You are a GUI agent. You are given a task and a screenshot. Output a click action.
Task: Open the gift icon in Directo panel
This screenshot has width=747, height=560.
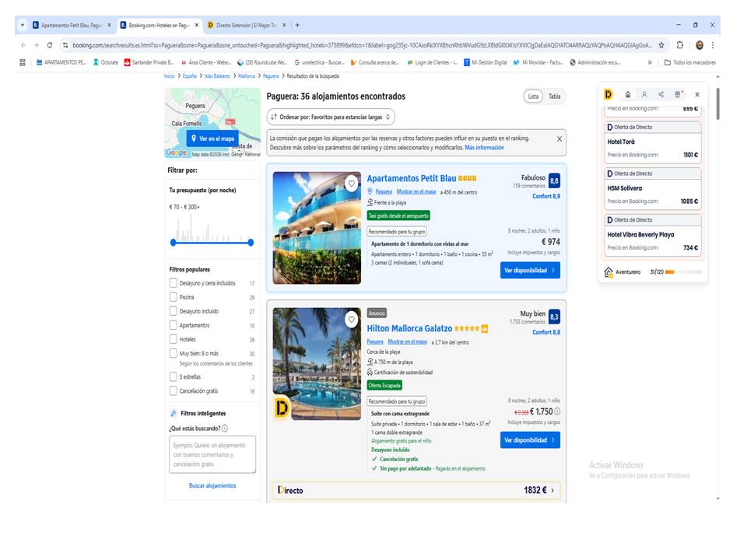point(678,94)
